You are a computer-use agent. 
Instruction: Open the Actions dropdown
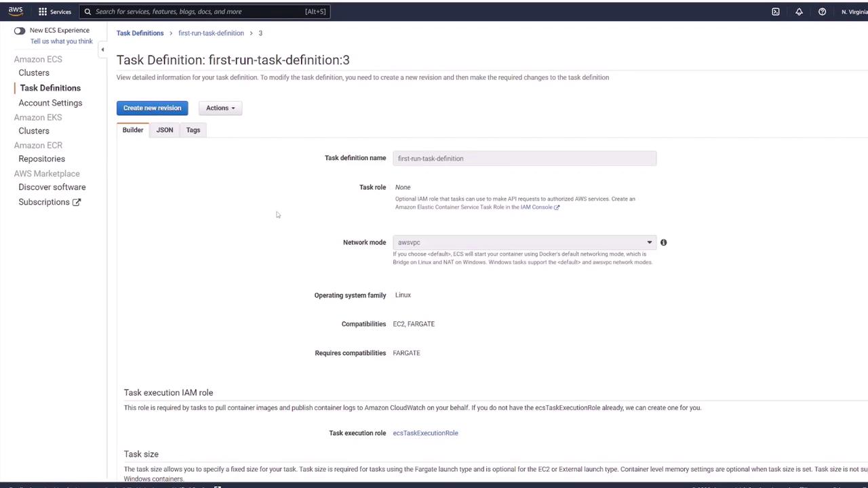click(x=220, y=108)
